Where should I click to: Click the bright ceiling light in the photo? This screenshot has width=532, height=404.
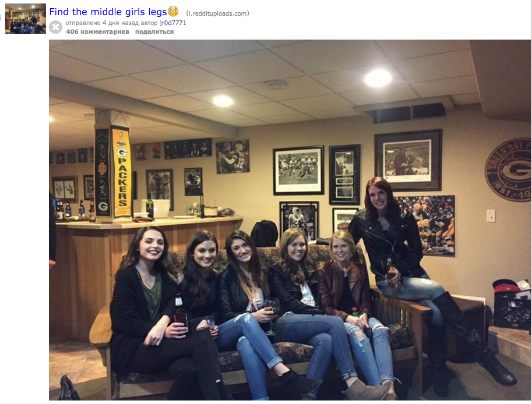tap(378, 78)
